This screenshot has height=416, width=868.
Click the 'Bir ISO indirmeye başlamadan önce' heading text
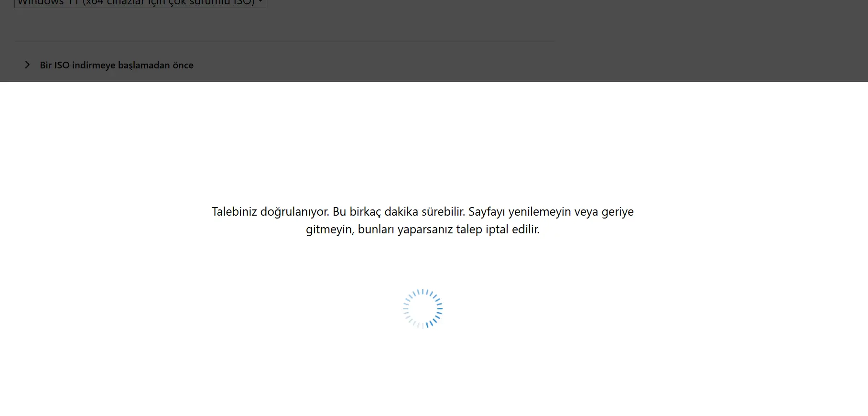[117, 65]
